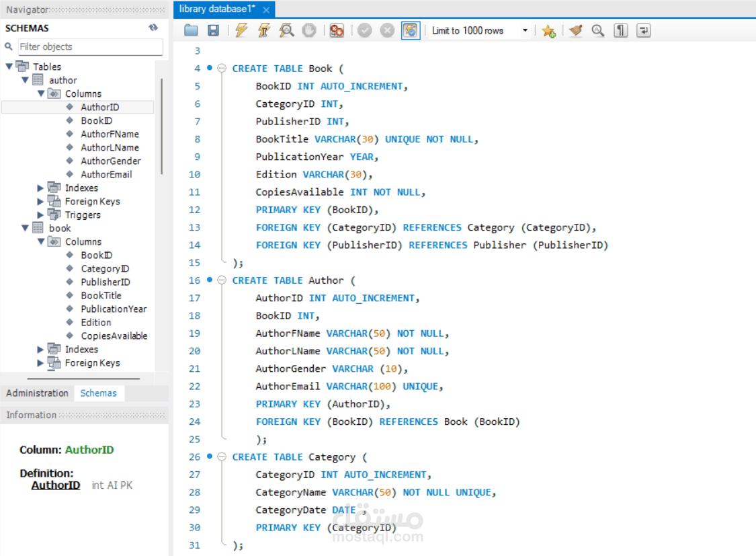
Task: Save the script with the floppy disk icon
Action: [213, 30]
